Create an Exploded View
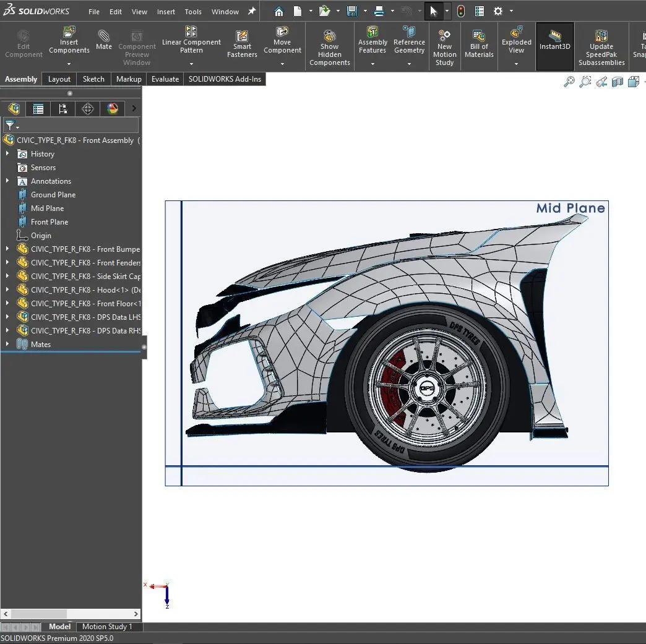Image resolution: width=646 pixels, height=644 pixels. click(516, 40)
